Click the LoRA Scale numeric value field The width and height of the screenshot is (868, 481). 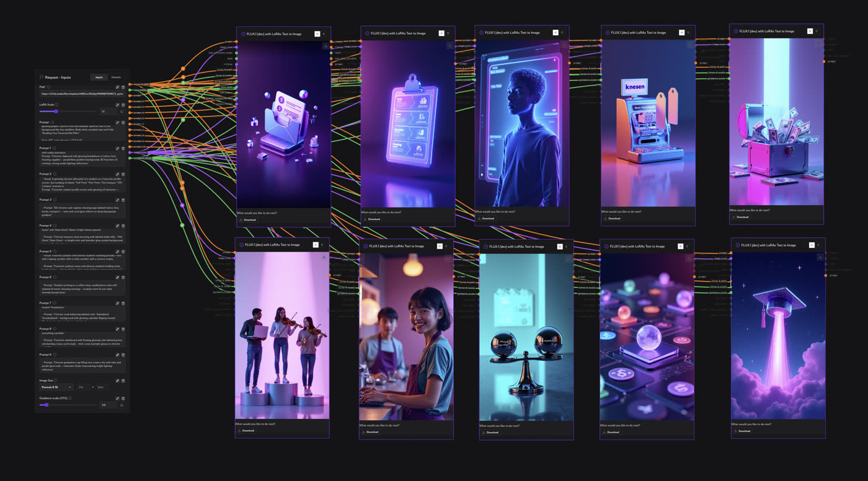(x=108, y=112)
